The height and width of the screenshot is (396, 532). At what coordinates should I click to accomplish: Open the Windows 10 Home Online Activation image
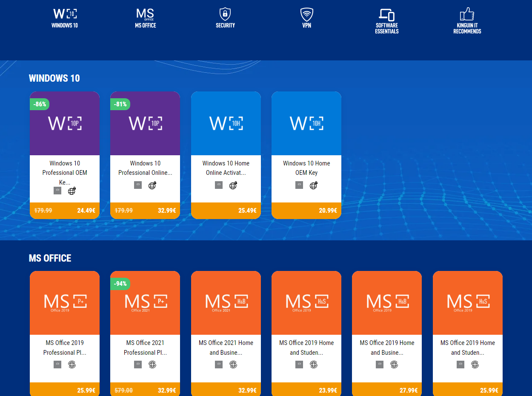[226, 123]
